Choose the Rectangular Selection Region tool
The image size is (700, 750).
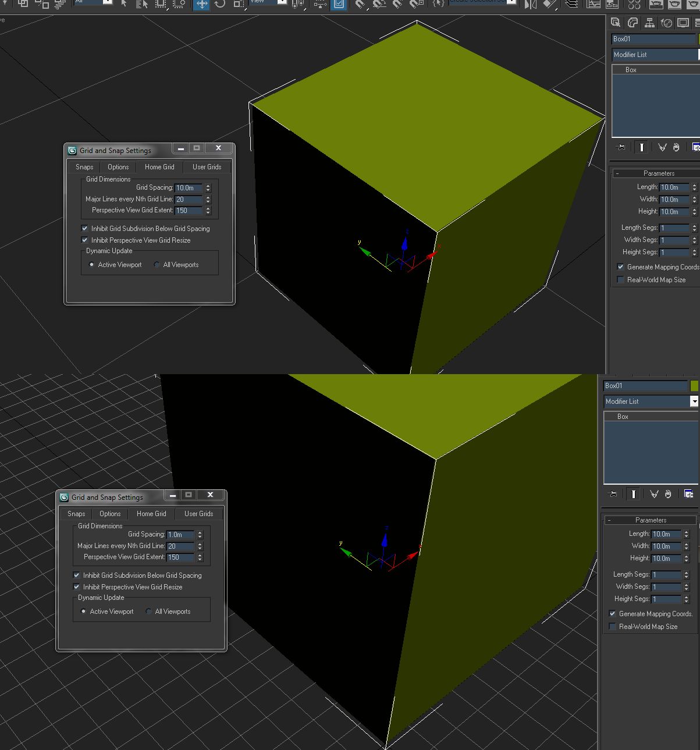[161, 4]
